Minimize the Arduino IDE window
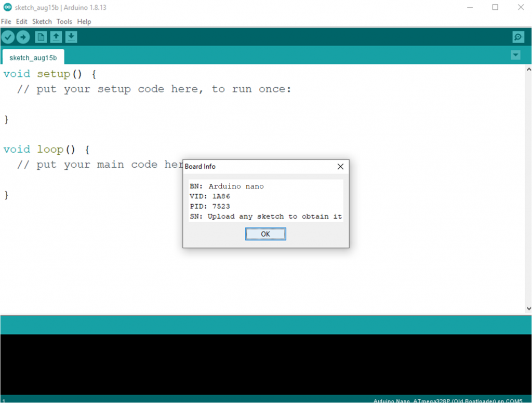The height and width of the screenshot is (403, 532). pyautogui.click(x=470, y=7)
